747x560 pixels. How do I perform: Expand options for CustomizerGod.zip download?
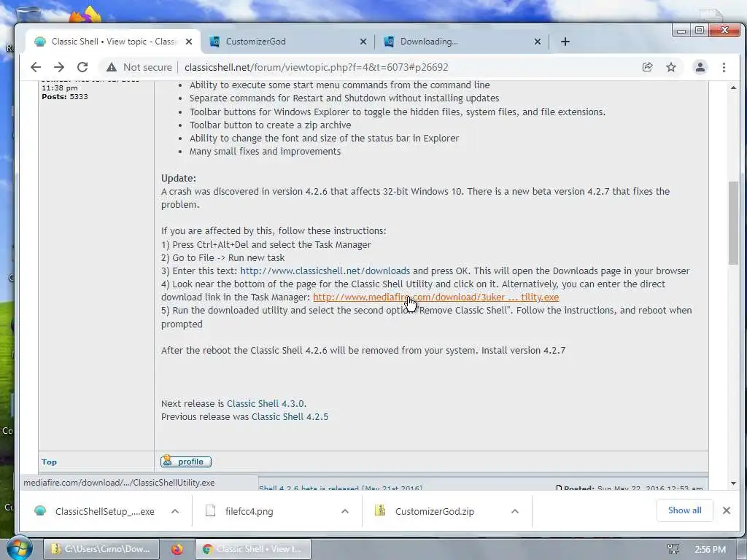coord(514,511)
